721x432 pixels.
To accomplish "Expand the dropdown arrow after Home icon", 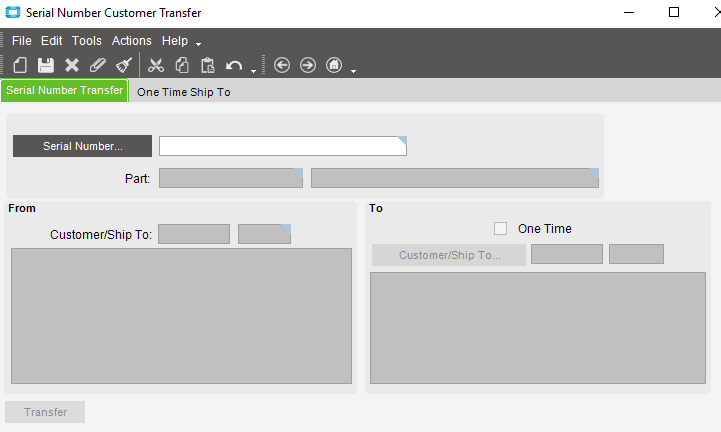I will point(353,71).
